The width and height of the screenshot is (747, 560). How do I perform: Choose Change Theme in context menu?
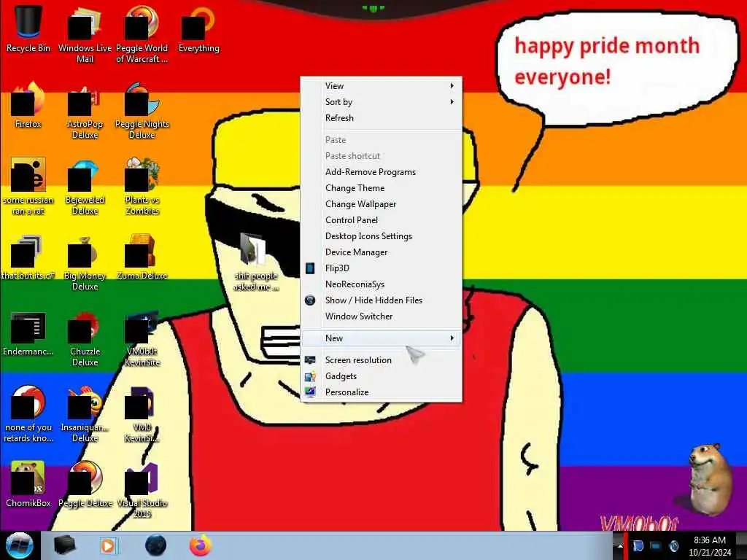point(381,188)
